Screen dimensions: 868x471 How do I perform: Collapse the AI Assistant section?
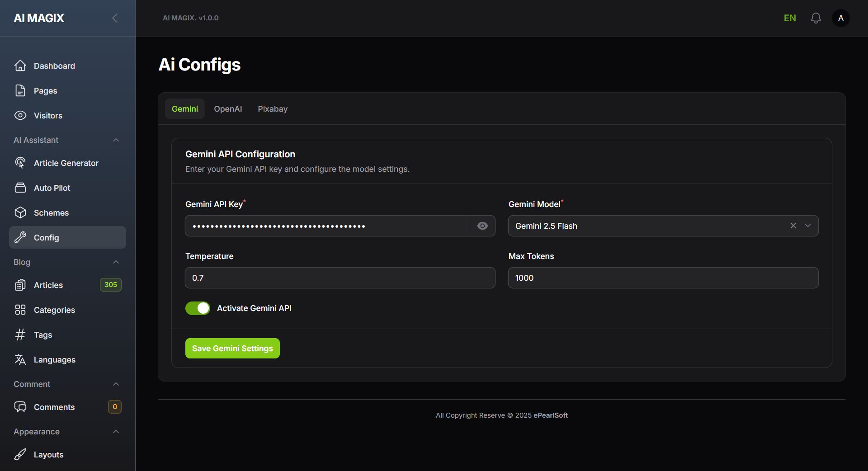pyautogui.click(x=116, y=140)
